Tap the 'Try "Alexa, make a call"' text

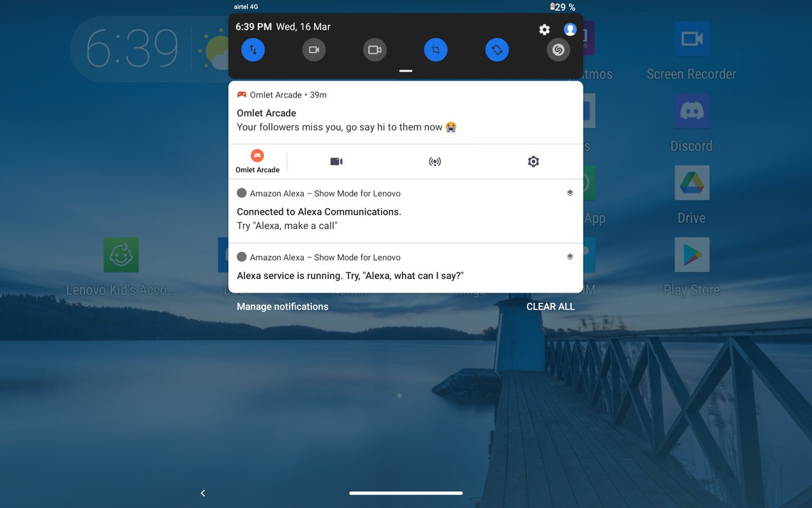[x=287, y=226]
